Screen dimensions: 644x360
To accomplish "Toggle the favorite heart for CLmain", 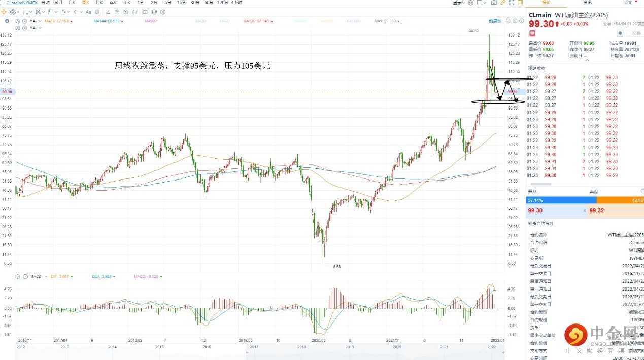I will (x=533, y=33).
